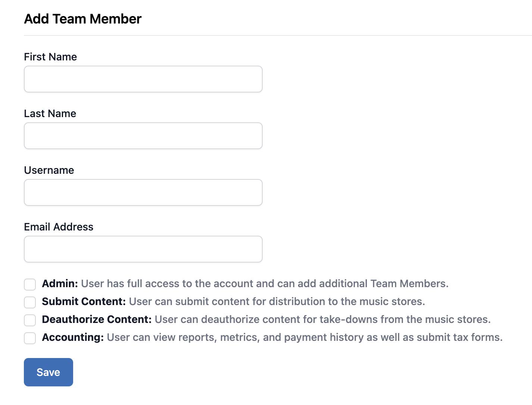This screenshot has height=405, width=532.
Task: Click the bold Accounting: label text
Action: coord(73,337)
